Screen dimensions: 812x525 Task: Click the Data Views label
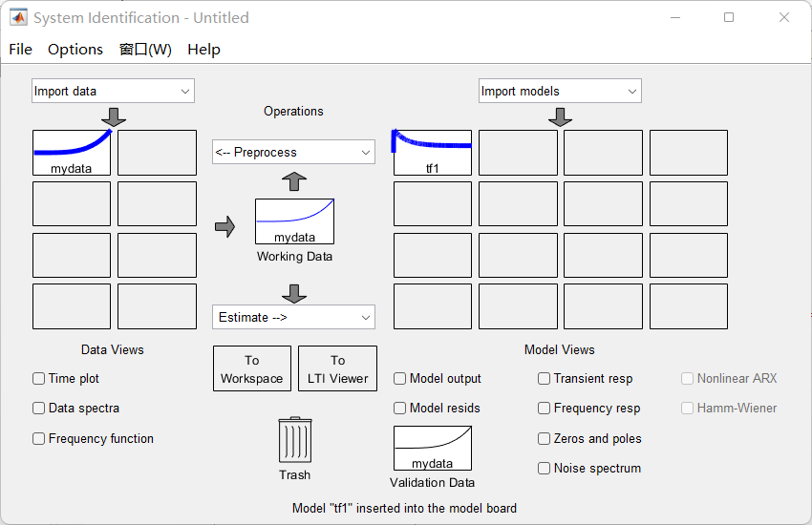[x=113, y=349]
